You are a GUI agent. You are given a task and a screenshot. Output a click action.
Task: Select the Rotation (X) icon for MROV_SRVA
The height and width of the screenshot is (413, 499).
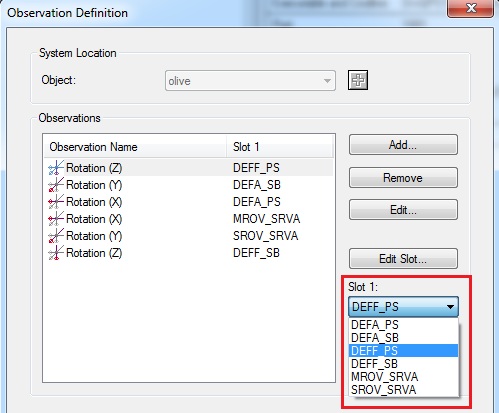[56, 219]
